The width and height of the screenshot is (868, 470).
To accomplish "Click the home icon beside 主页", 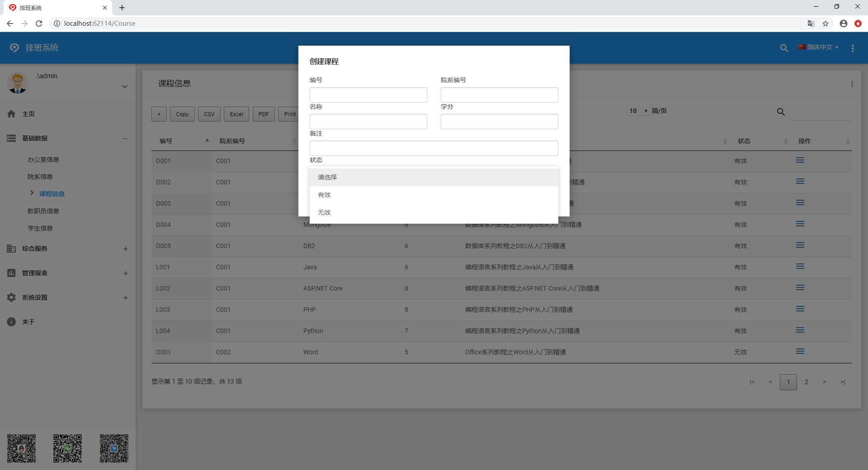I will (x=11, y=114).
